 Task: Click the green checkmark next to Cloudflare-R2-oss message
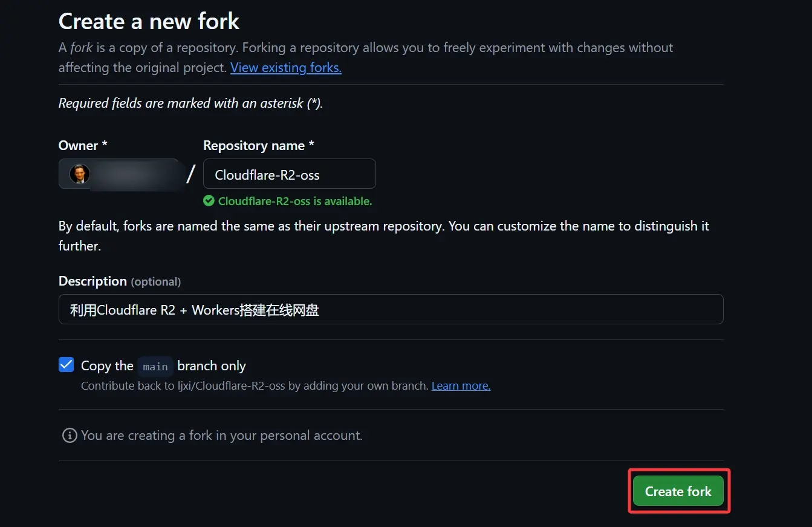209,201
